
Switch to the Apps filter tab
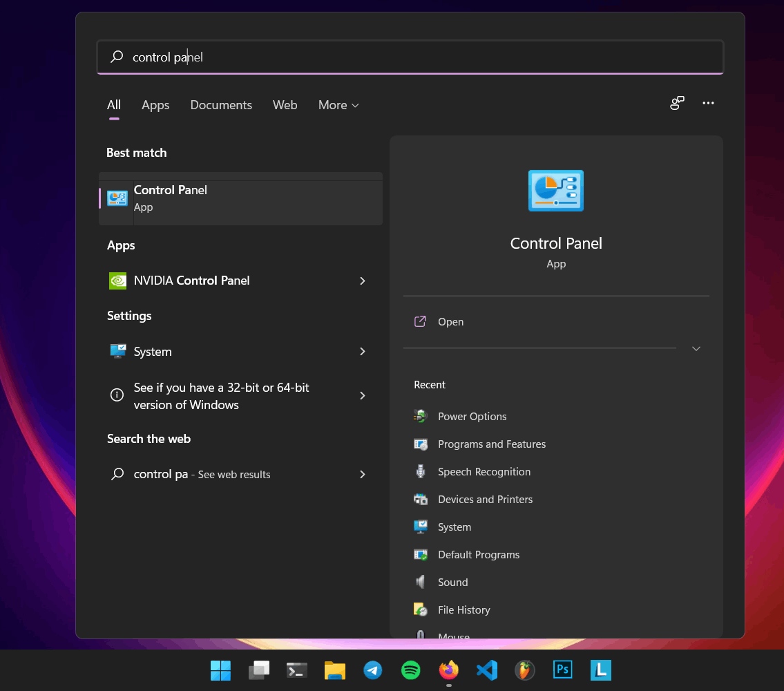[x=155, y=105]
